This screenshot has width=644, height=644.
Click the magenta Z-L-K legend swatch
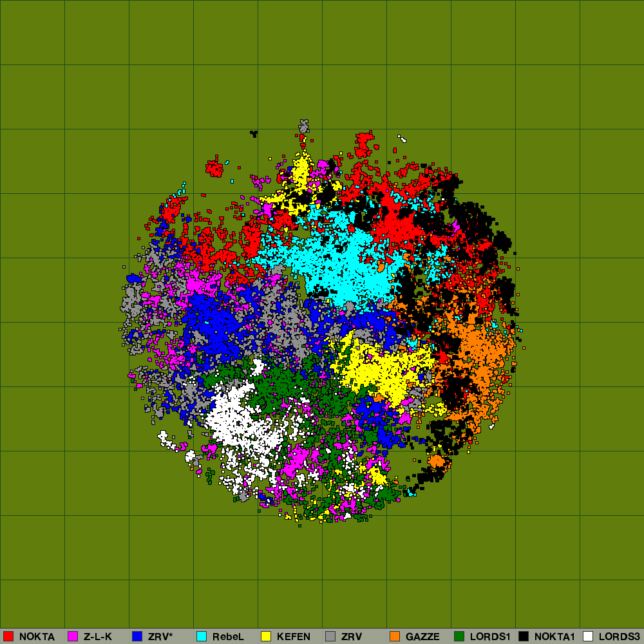(x=73, y=636)
